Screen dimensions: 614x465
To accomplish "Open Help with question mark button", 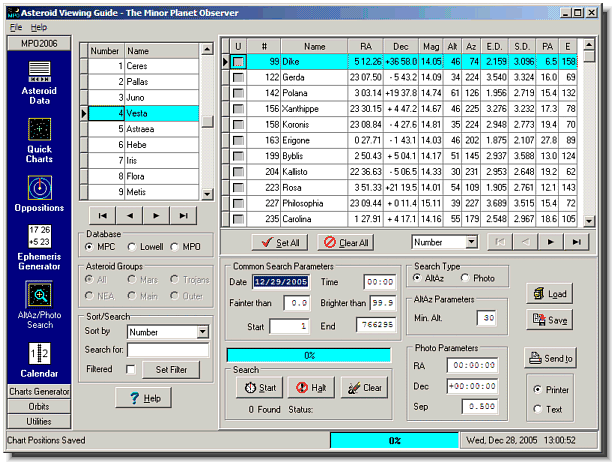I will pos(144,398).
